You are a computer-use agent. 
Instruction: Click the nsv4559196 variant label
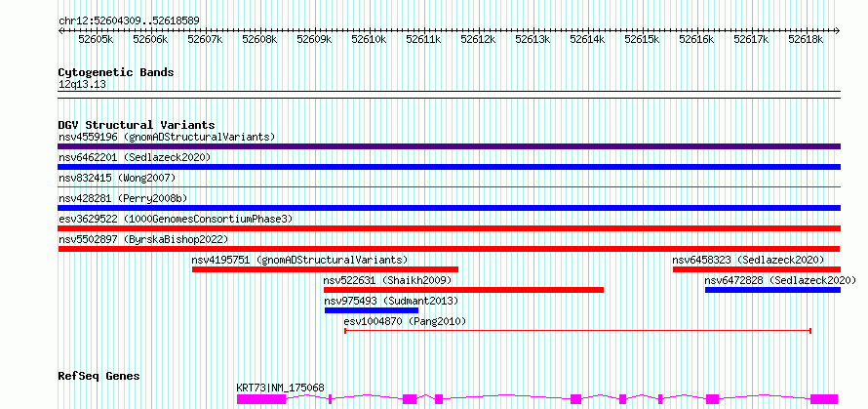coord(167,137)
